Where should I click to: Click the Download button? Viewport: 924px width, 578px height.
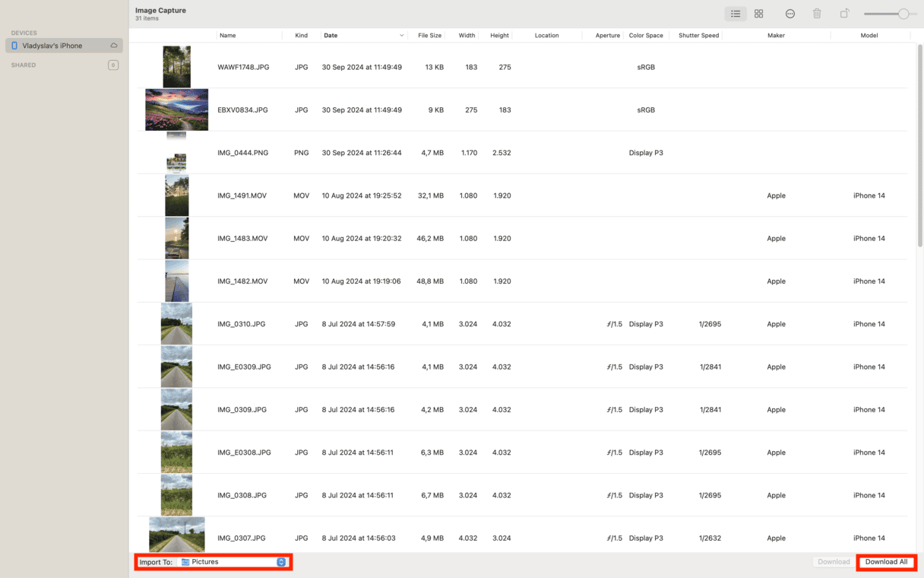[x=834, y=562]
